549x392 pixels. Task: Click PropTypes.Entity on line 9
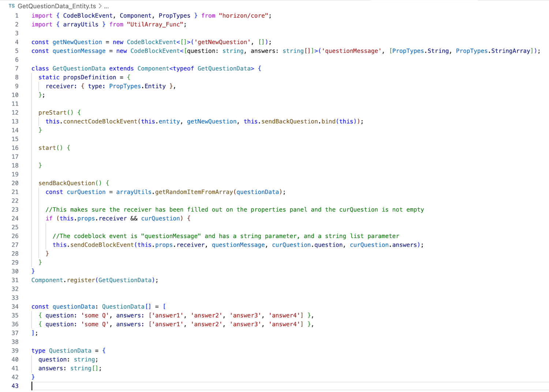point(137,86)
